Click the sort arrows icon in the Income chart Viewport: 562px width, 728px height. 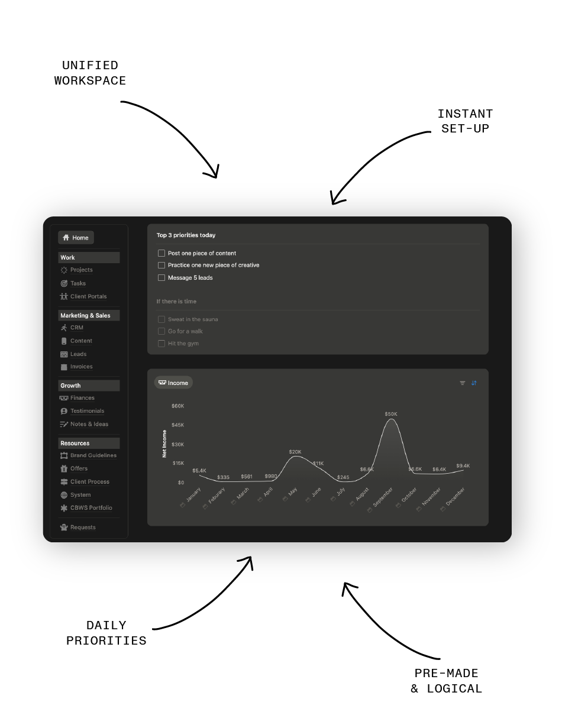[474, 383]
